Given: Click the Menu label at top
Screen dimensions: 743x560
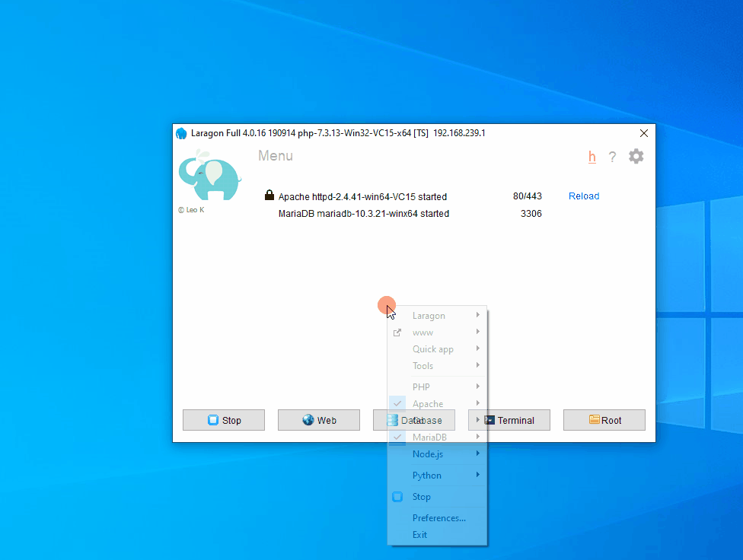Looking at the screenshot, I should pos(276,156).
